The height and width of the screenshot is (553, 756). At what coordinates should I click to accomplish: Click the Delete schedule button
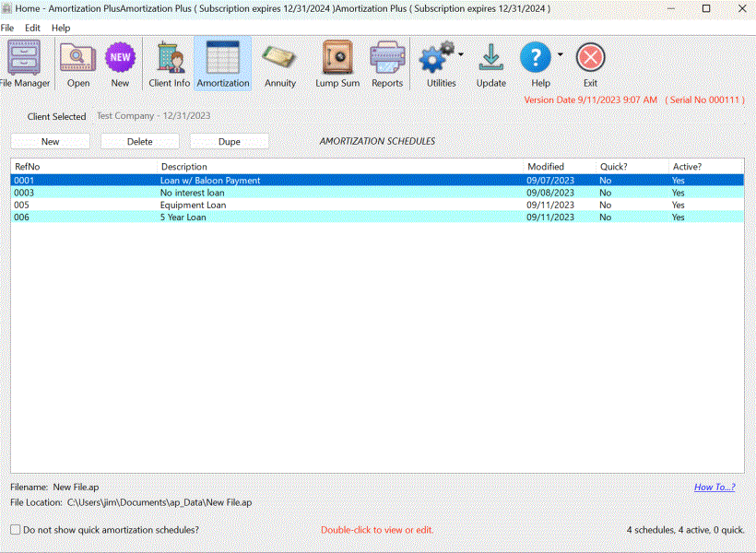140,141
